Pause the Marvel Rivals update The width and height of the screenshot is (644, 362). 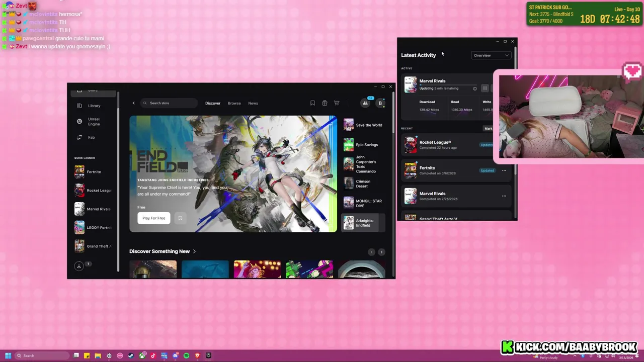(485, 88)
